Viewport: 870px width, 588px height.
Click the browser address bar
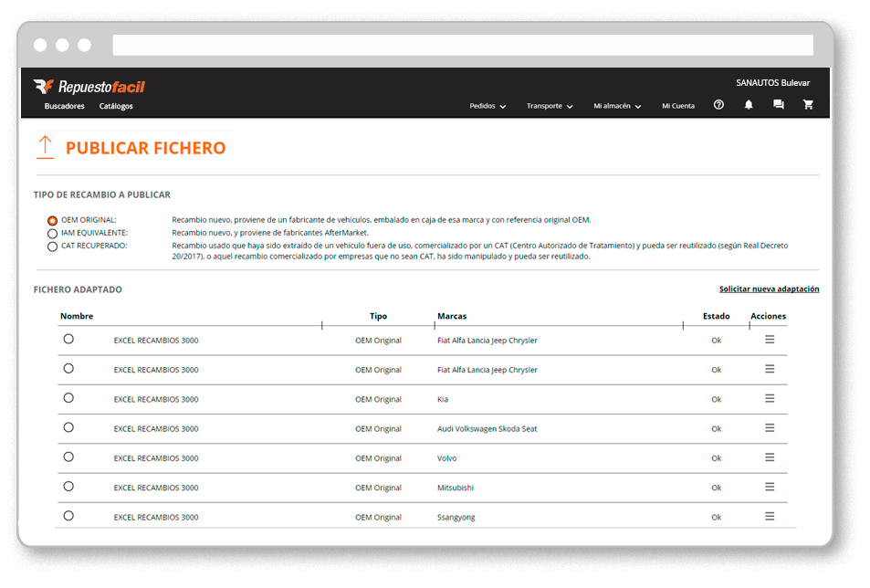click(463, 45)
